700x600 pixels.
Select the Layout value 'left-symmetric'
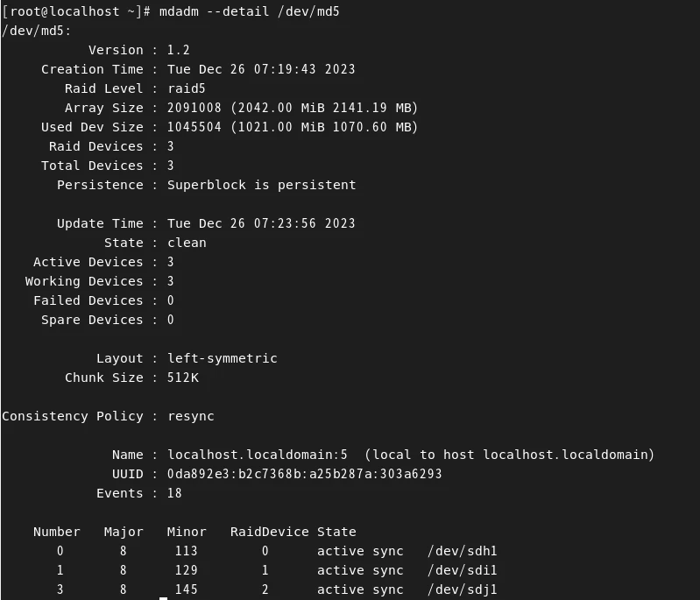point(223,358)
